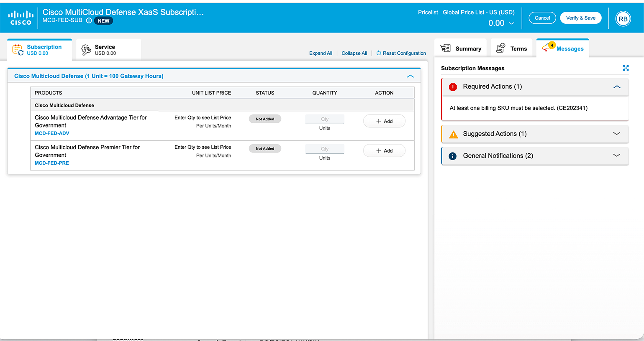
Task: Open the Summary tab
Action: [461, 48]
